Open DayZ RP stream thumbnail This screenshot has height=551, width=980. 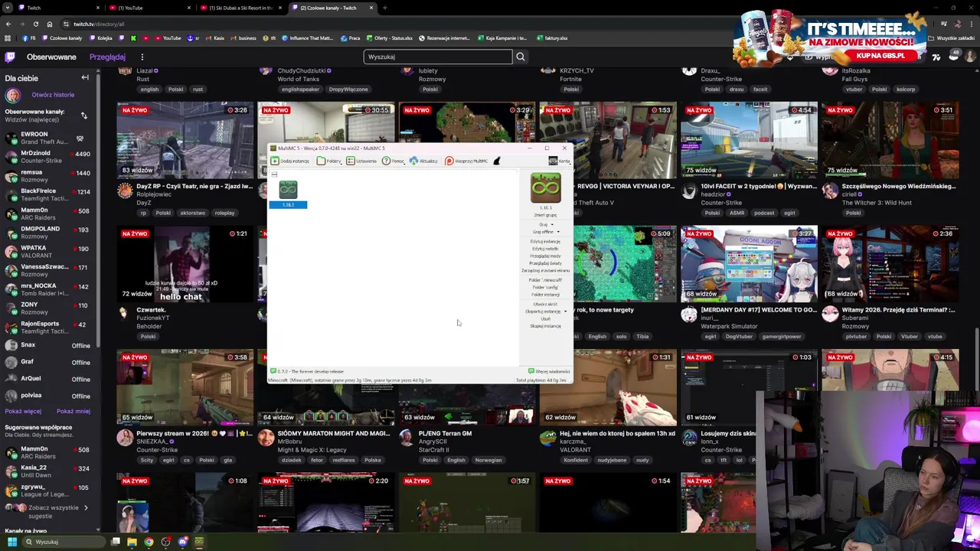pyautogui.click(x=185, y=139)
